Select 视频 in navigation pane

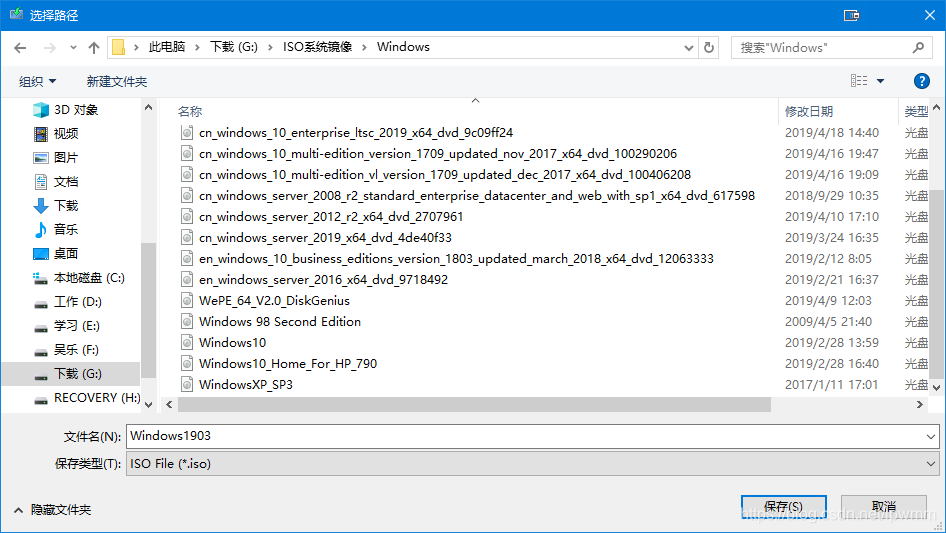click(x=66, y=133)
